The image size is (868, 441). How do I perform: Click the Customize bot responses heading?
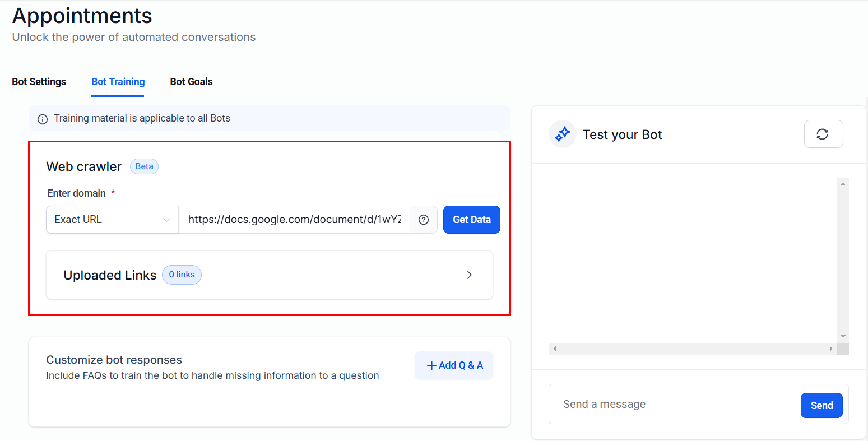(114, 360)
